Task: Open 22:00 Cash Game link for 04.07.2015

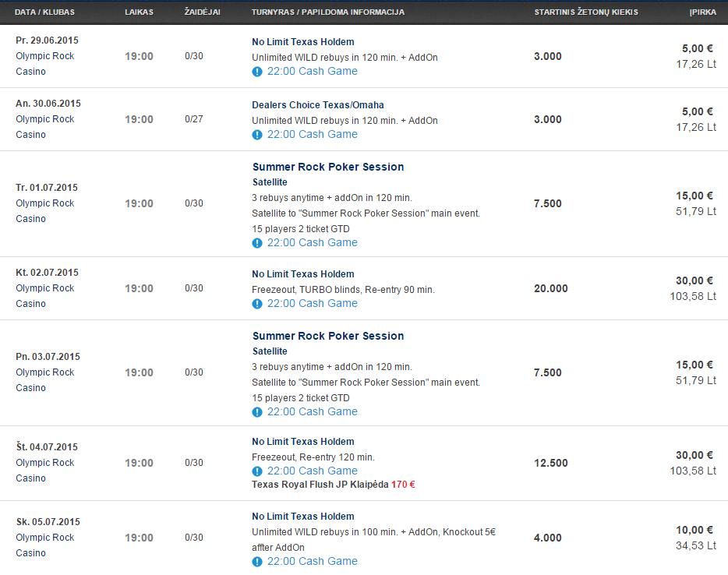Action: (312, 471)
